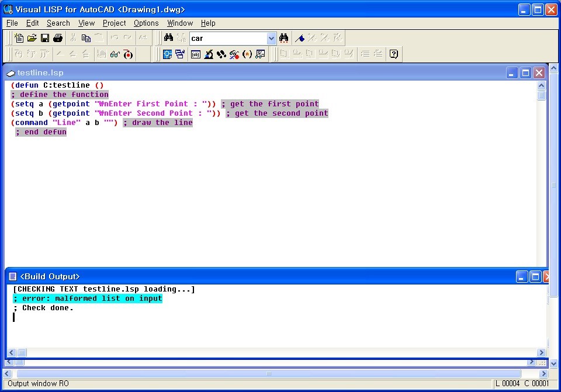
Task: Open the Edit menu
Action: [33, 23]
